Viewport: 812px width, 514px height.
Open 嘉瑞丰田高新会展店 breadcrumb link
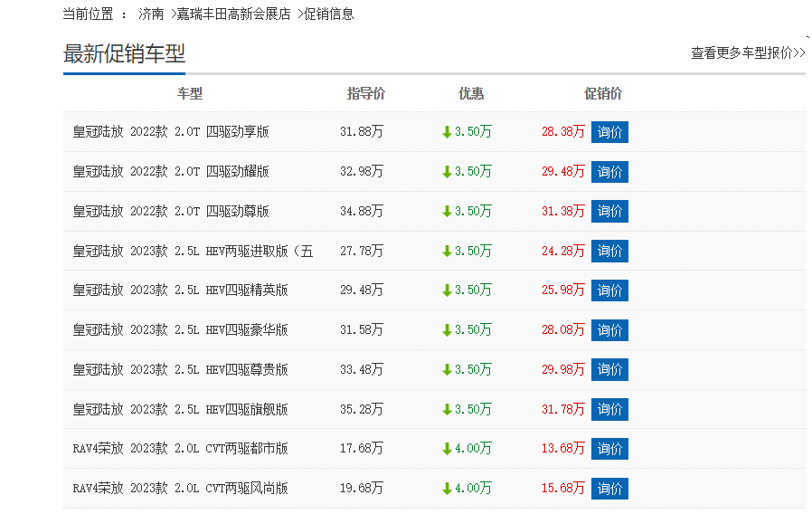click(233, 14)
